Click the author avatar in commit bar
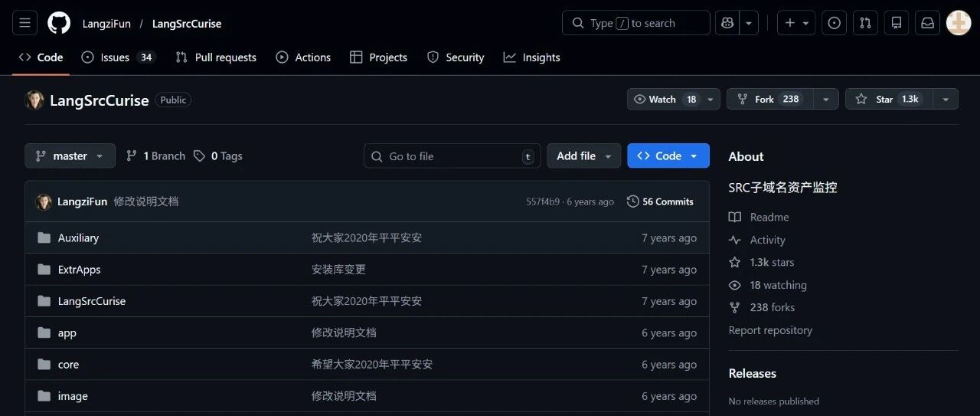This screenshot has height=416, width=980. click(x=44, y=201)
